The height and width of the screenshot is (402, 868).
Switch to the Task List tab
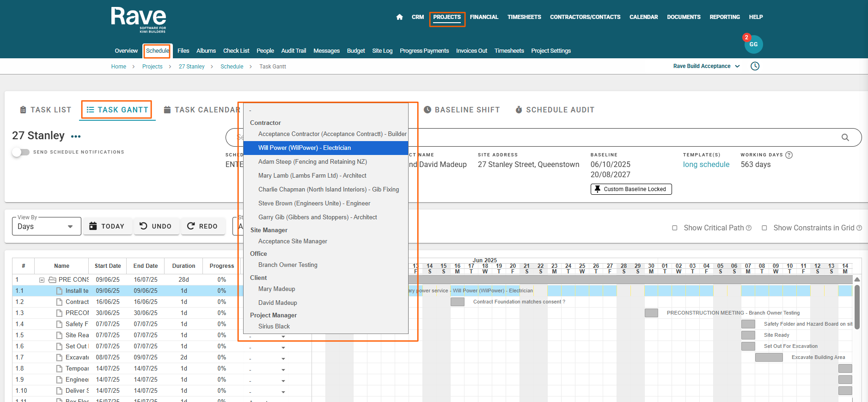[x=45, y=110]
